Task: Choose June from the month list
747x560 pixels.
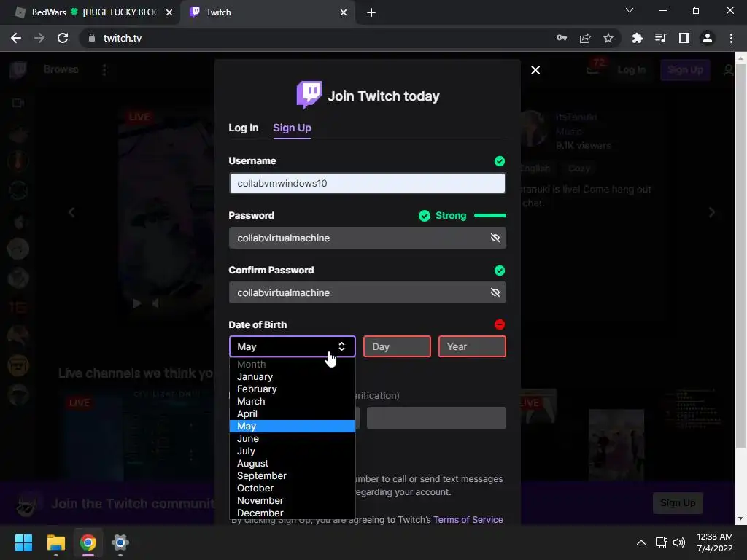Action: click(293, 438)
